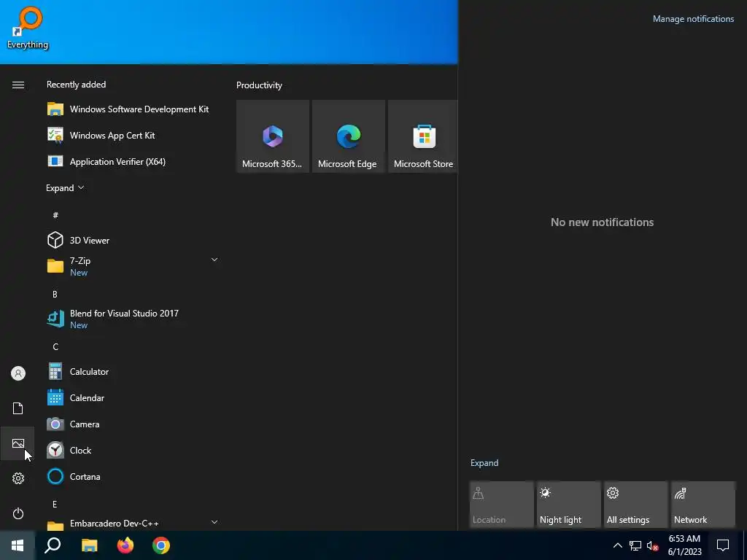Open Blend for Visual Studio 2017
The image size is (747, 560).
coord(133,319)
